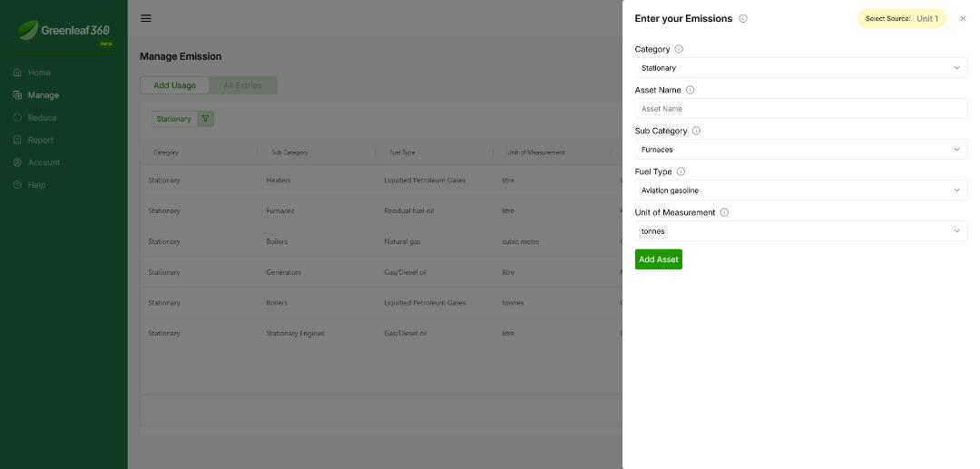980x469 pixels.
Task: Expand the Unit of Measurement tonnes dropdown
Action: tap(800, 231)
